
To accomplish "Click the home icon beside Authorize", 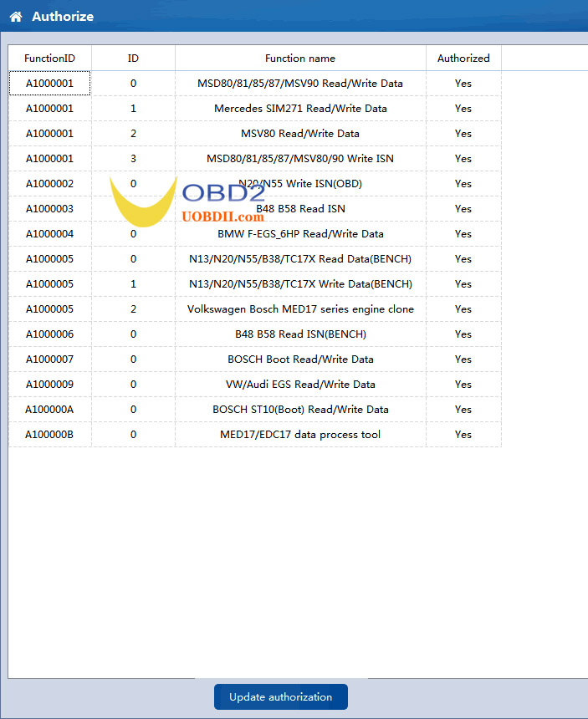I will (16, 17).
